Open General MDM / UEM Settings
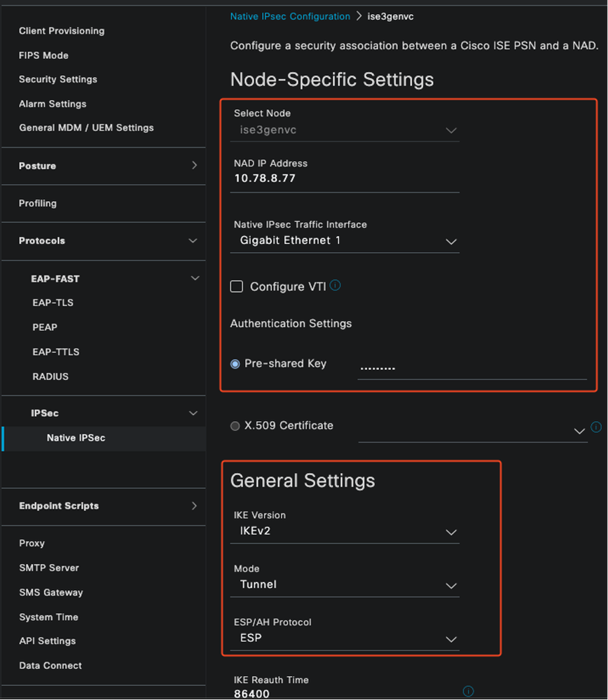Image resolution: width=608 pixels, height=700 pixels. (86, 128)
